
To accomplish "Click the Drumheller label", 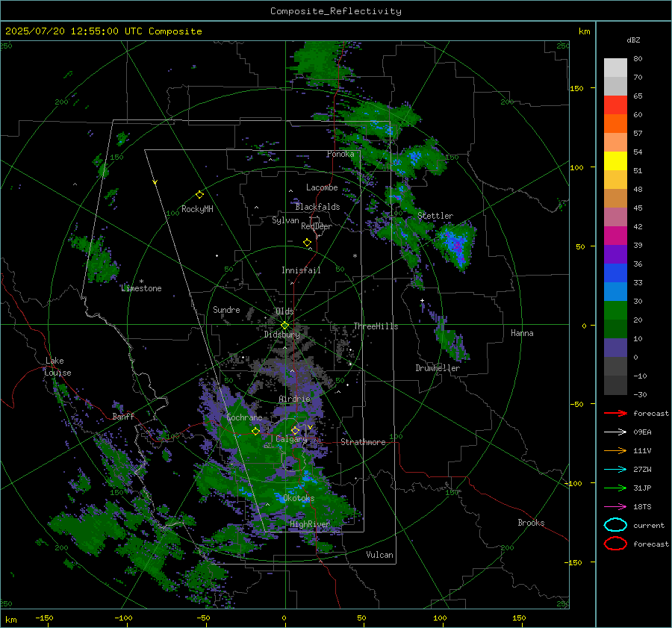I will pyautogui.click(x=438, y=368).
